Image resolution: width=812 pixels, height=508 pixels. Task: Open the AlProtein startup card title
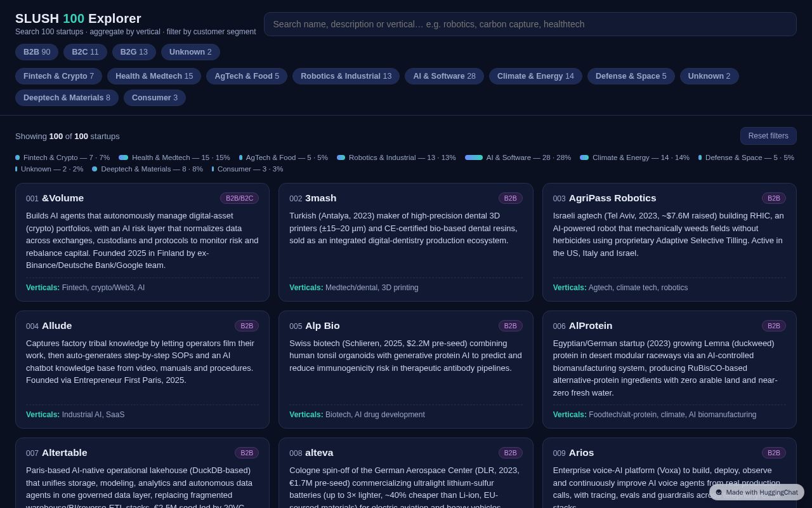pos(591,326)
